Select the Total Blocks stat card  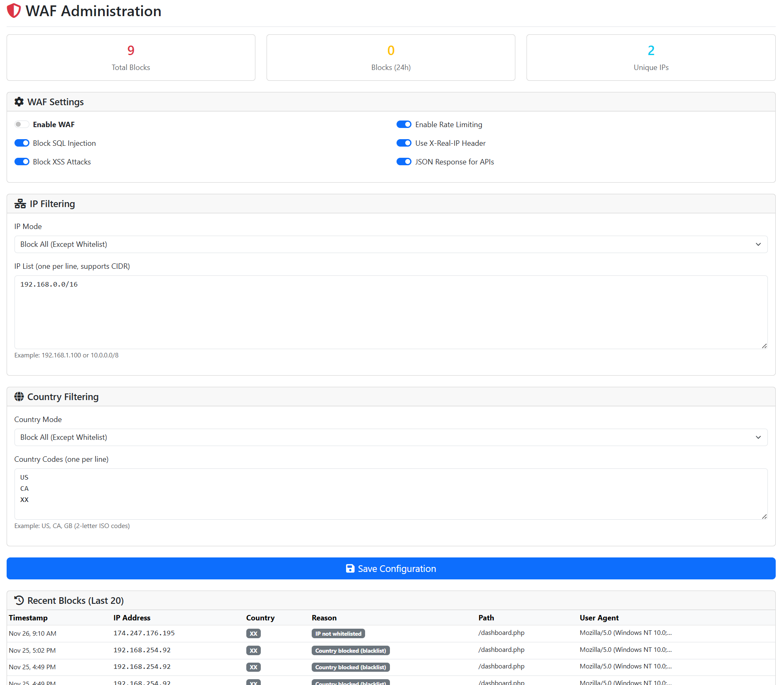point(131,58)
